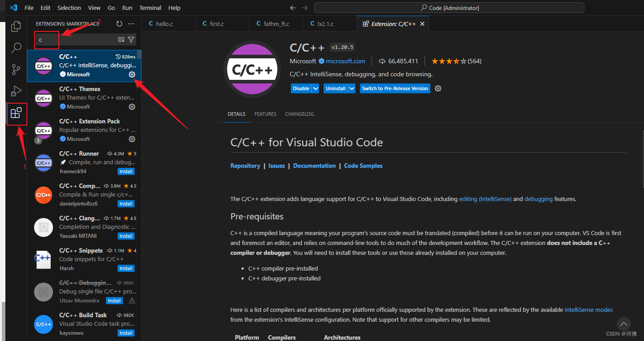Viewport: 644px width, 341px height.
Task: Select the DETAILS tab
Action: click(237, 114)
